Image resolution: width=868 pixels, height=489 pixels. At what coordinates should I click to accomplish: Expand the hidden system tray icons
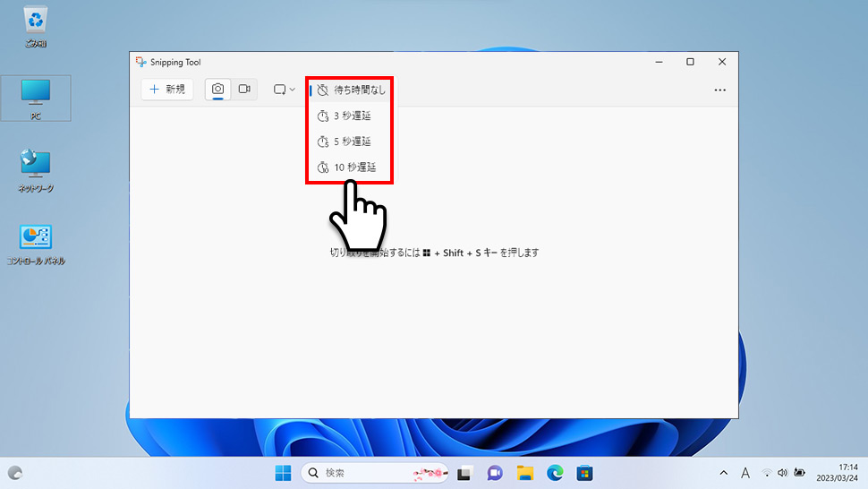pyautogui.click(x=724, y=473)
